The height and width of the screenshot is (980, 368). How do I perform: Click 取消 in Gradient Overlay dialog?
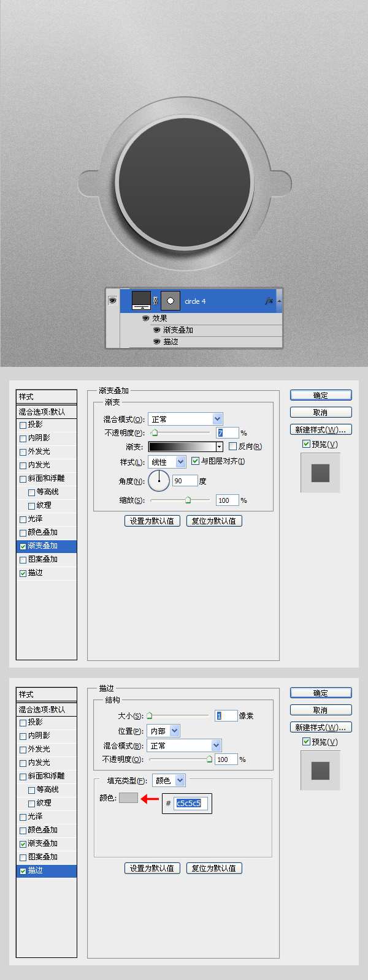pyautogui.click(x=321, y=412)
